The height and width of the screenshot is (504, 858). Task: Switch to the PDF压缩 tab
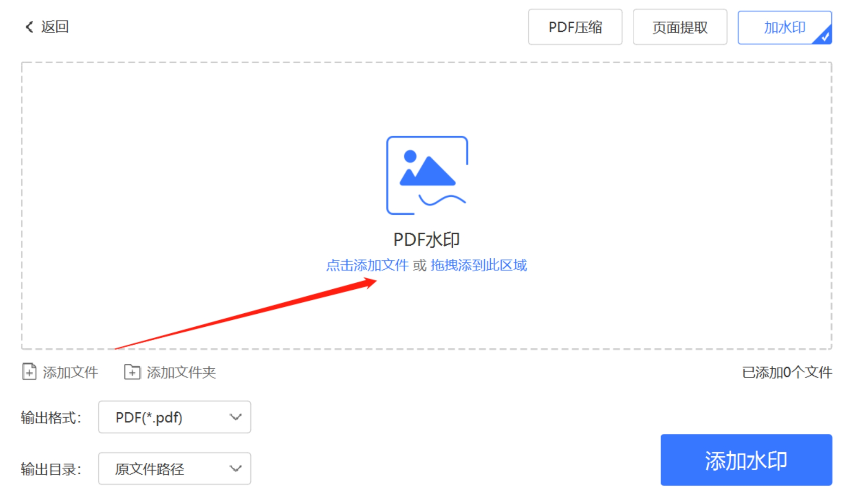tap(574, 27)
